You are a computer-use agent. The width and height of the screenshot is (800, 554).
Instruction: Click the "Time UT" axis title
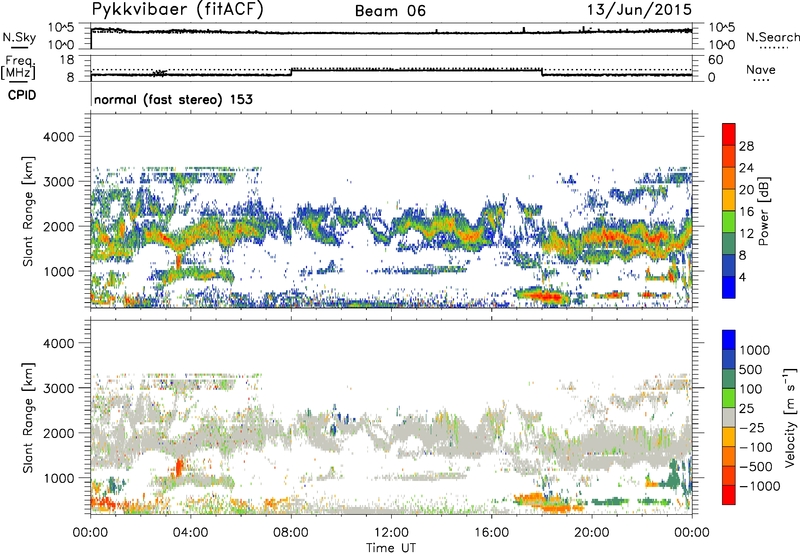(x=391, y=548)
